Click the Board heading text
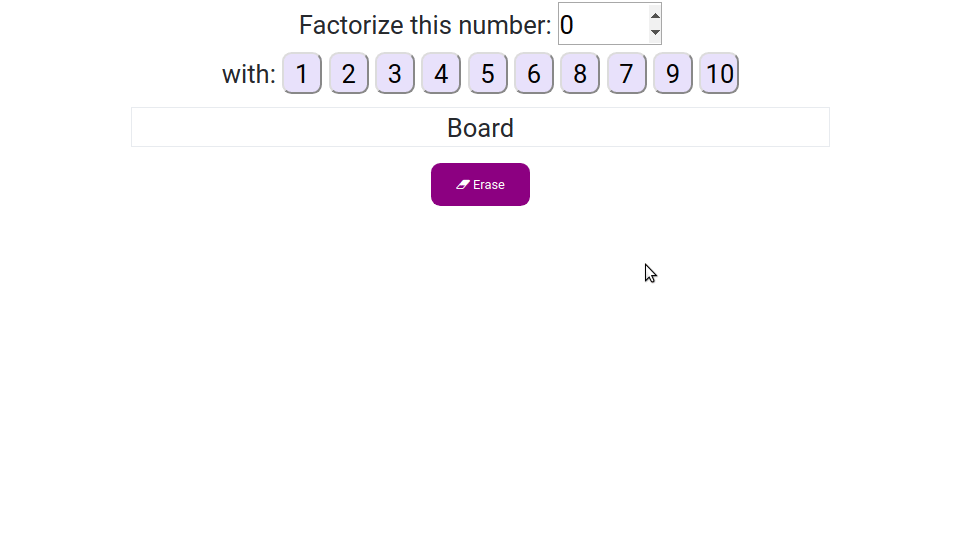The height and width of the screenshot is (540, 960). (x=480, y=128)
